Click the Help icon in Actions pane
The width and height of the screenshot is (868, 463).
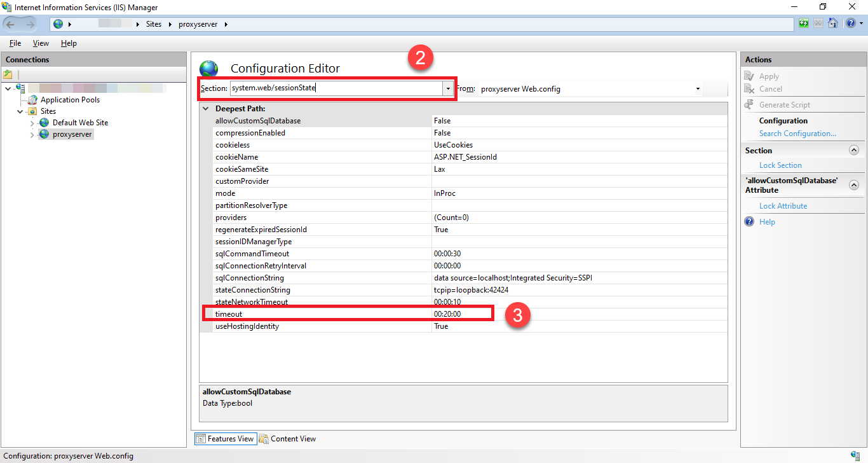point(749,222)
